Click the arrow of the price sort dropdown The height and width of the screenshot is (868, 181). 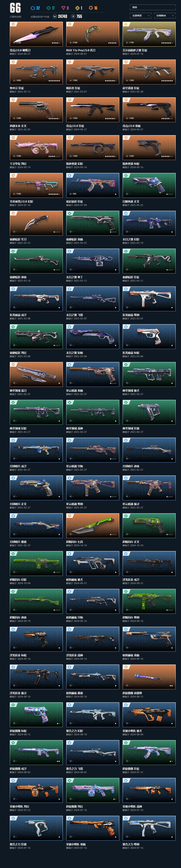click(x=173, y=15)
